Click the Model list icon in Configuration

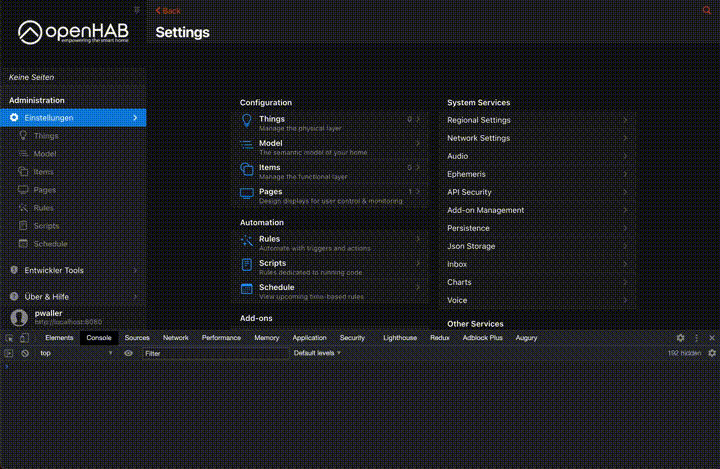[x=247, y=145]
